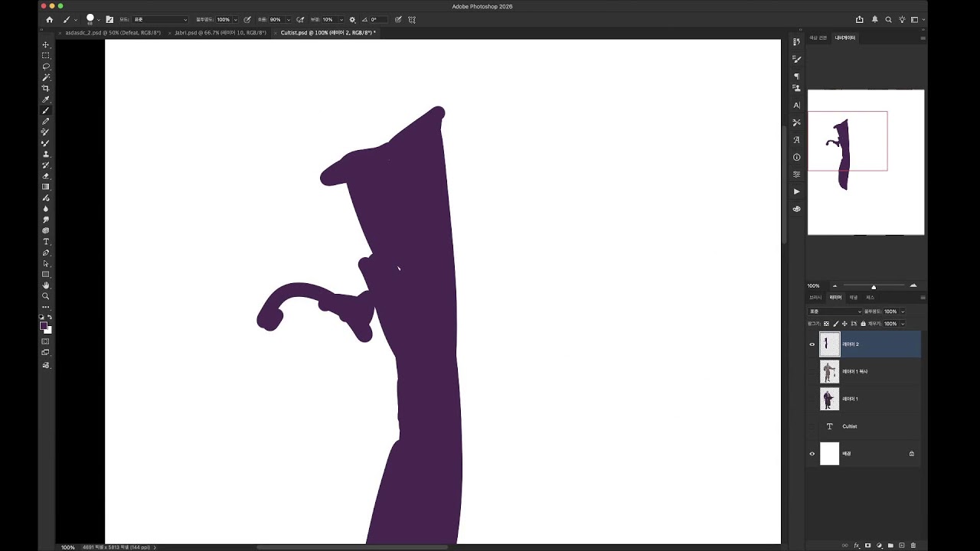This screenshot has width=980, height=551.
Task: Close the Cultist.psd document tab
Action: (276, 33)
